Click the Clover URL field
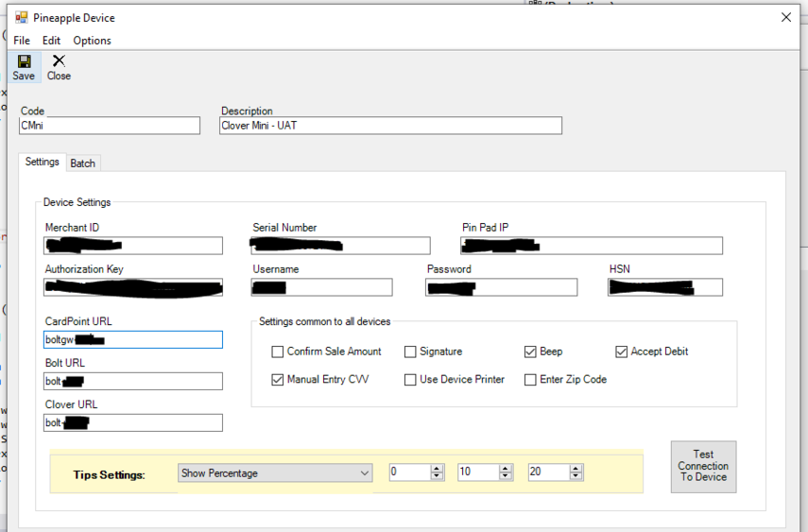Viewport: 808px width, 532px height. [x=133, y=422]
